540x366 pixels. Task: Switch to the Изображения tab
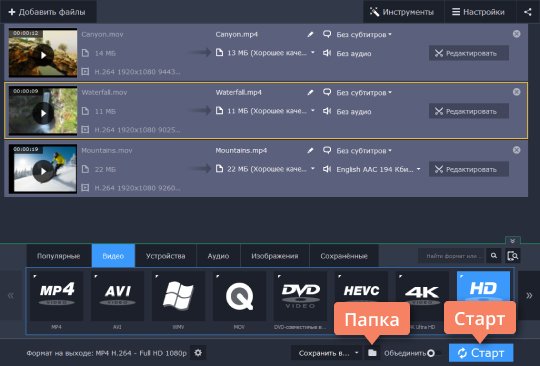tap(275, 256)
